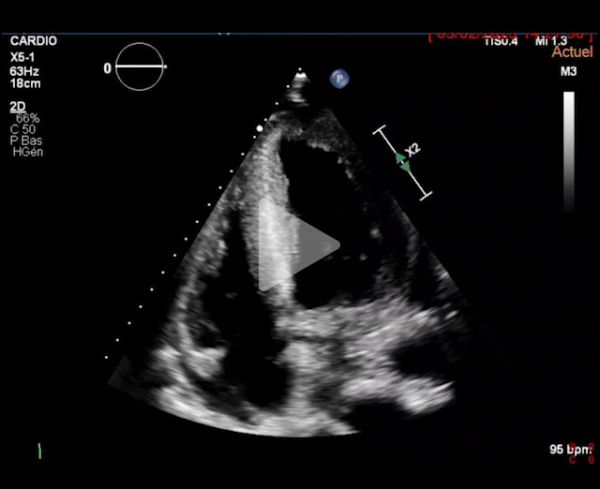600x489 pixels.
Task: Click the 95 bpm heart rate readout
Action: point(570,449)
